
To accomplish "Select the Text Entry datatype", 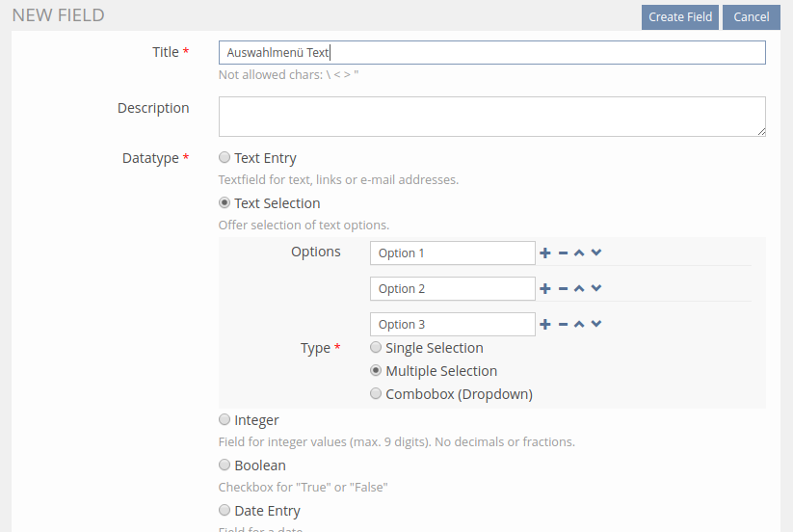I will [225, 158].
